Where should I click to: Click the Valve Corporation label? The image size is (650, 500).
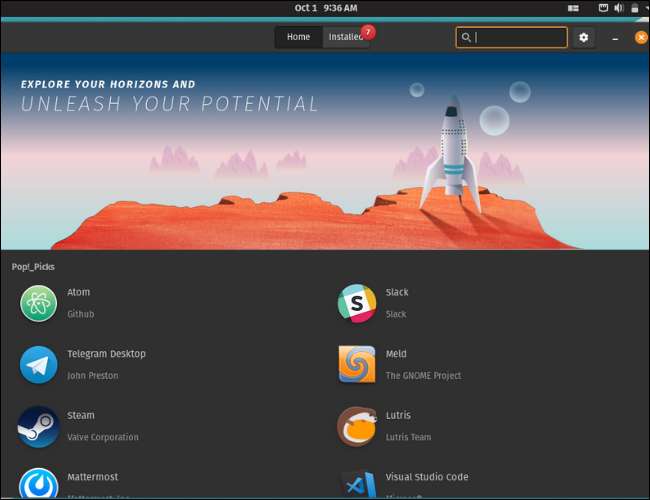[x=103, y=437]
